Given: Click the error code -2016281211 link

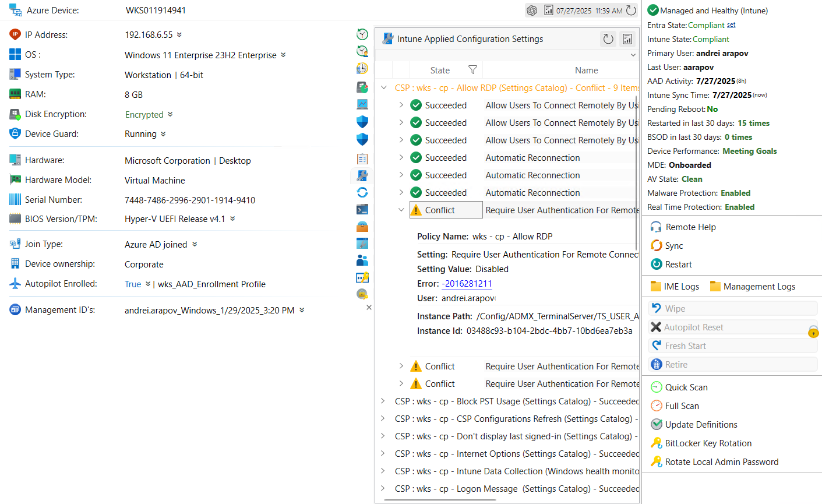Looking at the screenshot, I should (x=467, y=284).
